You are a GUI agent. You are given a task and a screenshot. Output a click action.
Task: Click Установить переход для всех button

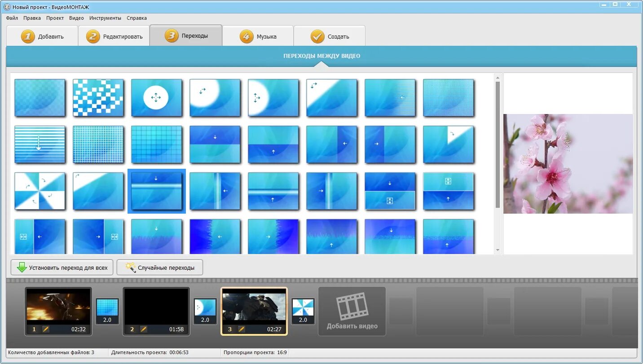62,268
